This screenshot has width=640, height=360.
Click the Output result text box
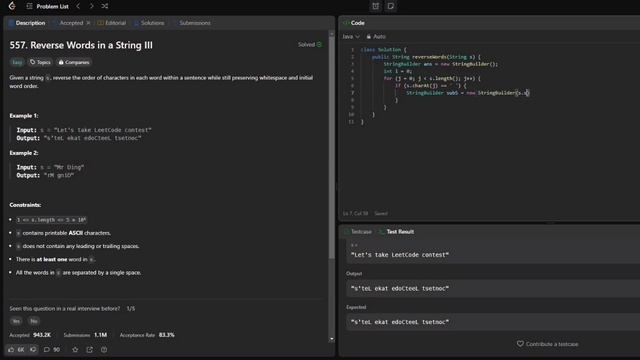pyautogui.click(x=493, y=289)
